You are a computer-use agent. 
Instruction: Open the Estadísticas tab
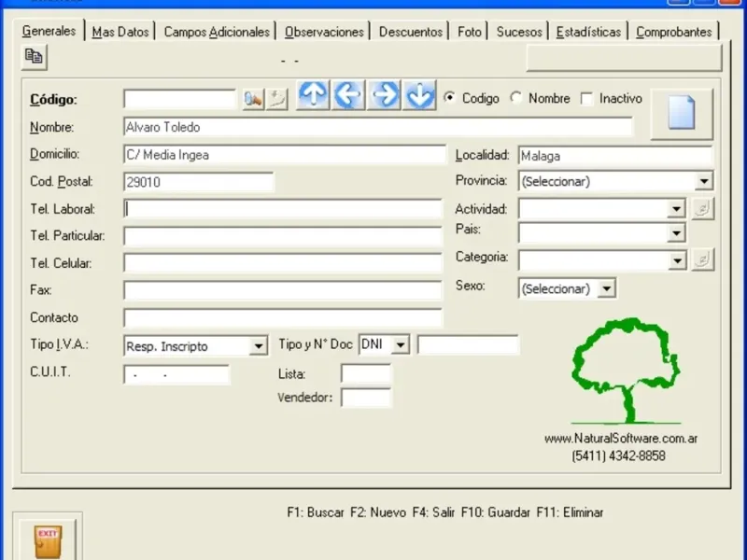(588, 32)
